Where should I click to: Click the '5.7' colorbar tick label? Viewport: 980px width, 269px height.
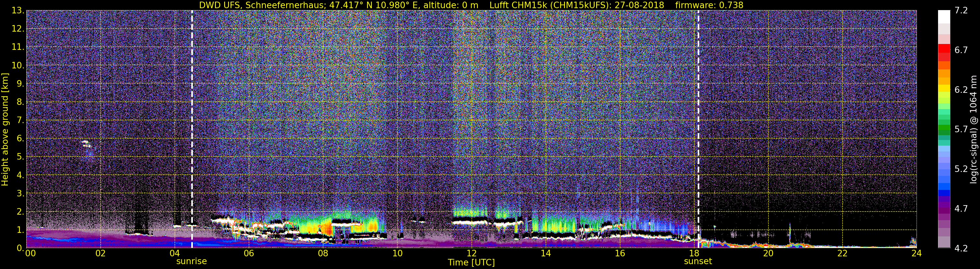click(961, 130)
